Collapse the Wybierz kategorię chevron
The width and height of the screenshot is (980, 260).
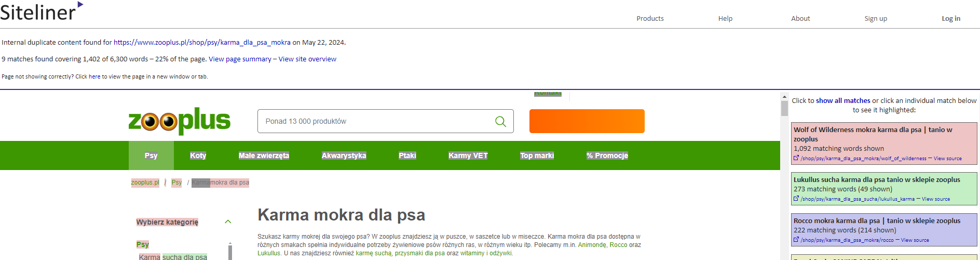(227, 222)
